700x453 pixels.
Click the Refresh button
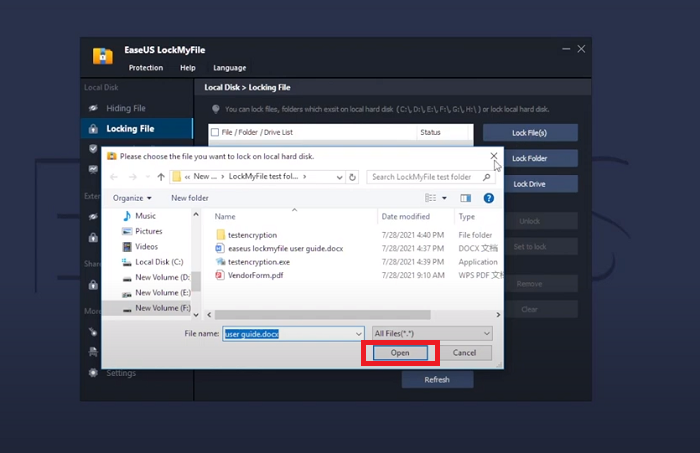(x=437, y=379)
